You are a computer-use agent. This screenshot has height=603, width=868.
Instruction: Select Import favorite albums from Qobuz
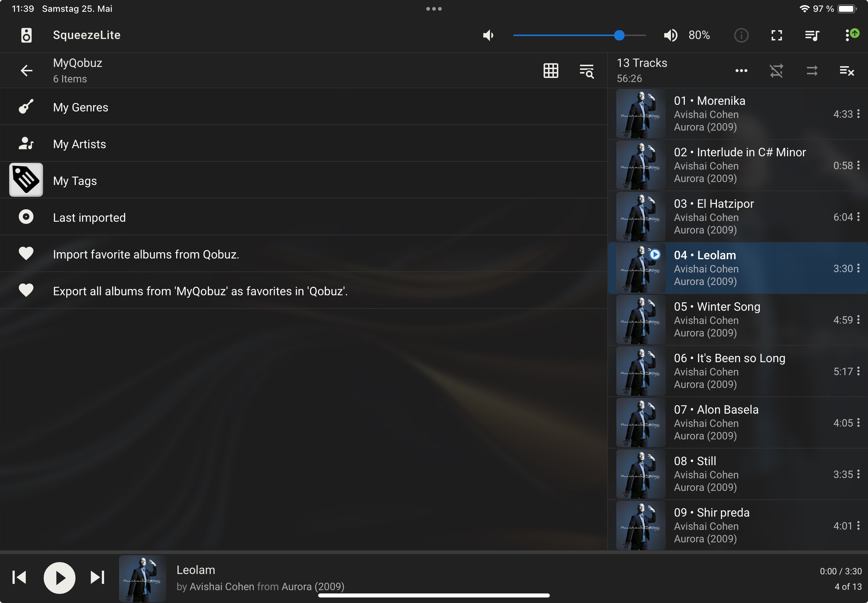tap(146, 254)
